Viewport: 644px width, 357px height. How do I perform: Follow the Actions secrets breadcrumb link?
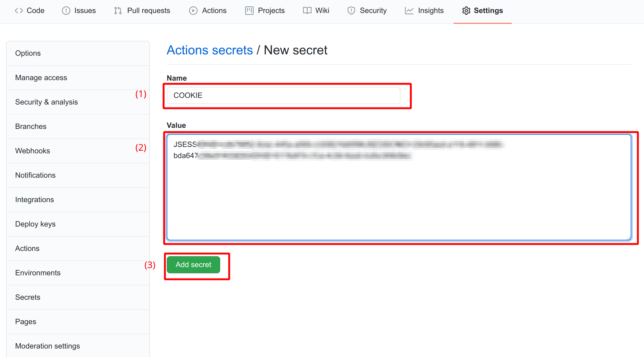[210, 50]
